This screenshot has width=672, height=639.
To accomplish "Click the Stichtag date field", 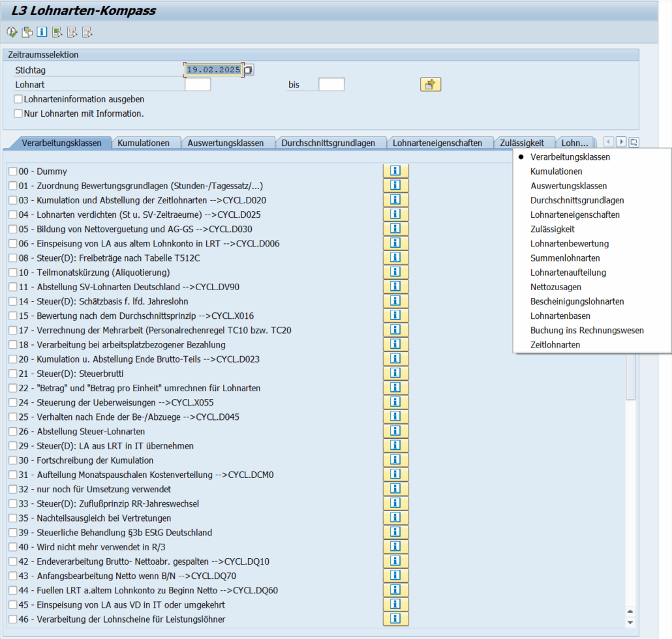I will (213, 70).
